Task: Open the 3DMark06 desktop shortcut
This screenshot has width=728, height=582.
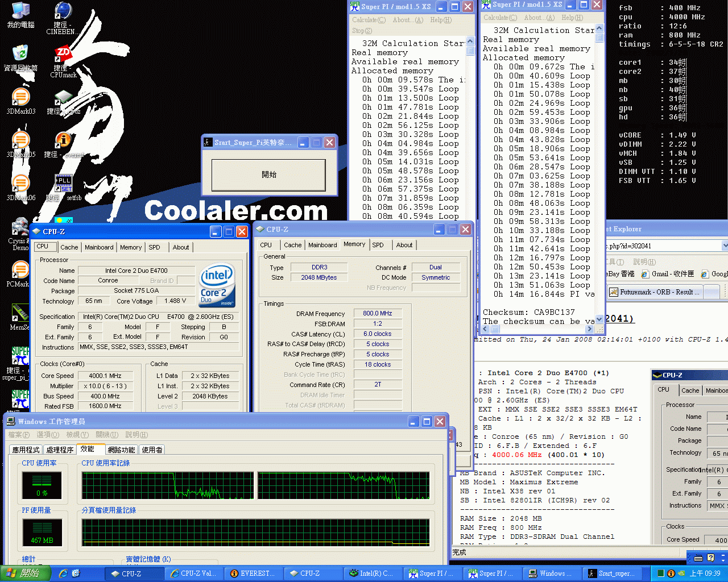Action: point(21,188)
